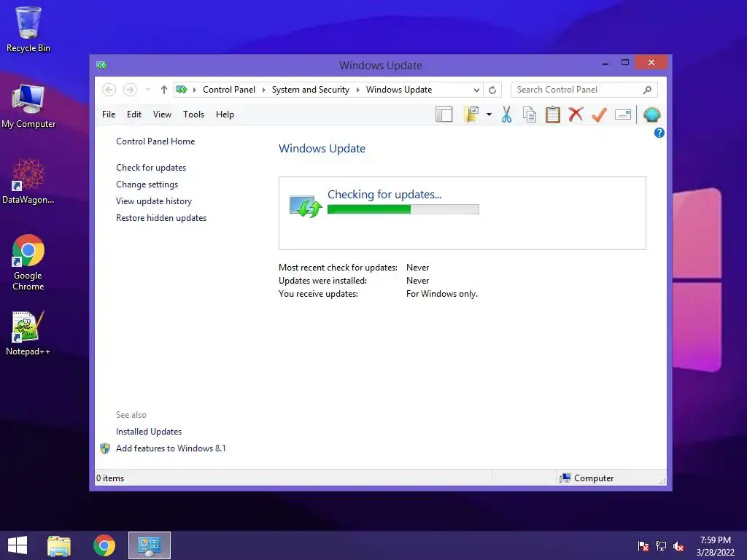Screen dimensions: 747x560
Task: Click the email envelope toolbar icon
Action: click(x=623, y=114)
